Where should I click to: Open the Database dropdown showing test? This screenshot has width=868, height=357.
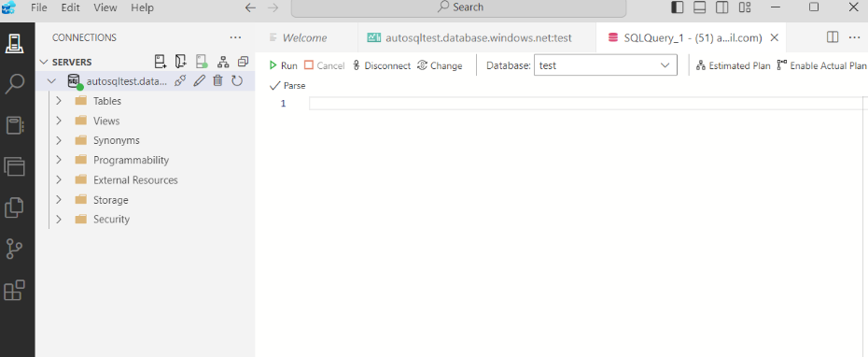point(606,64)
